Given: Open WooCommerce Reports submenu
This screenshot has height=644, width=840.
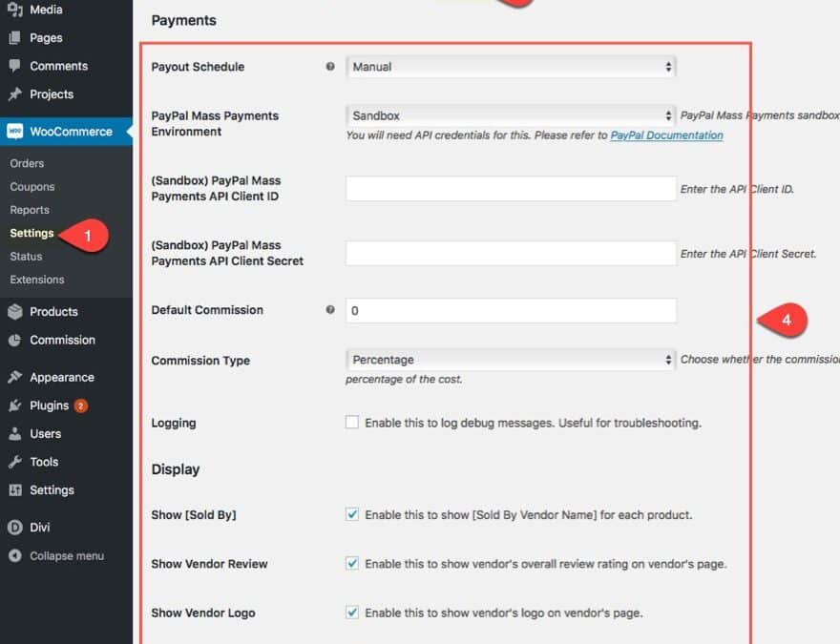Looking at the screenshot, I should click(x=30, y=210).
